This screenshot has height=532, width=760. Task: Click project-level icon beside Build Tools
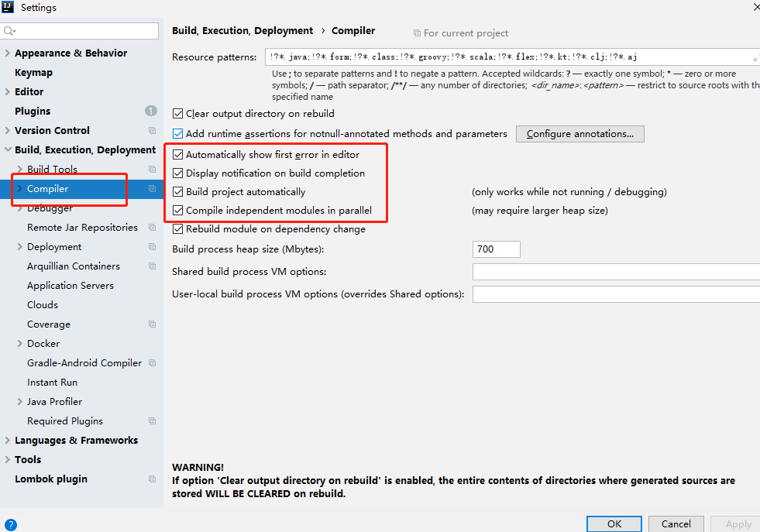(152, 169)
